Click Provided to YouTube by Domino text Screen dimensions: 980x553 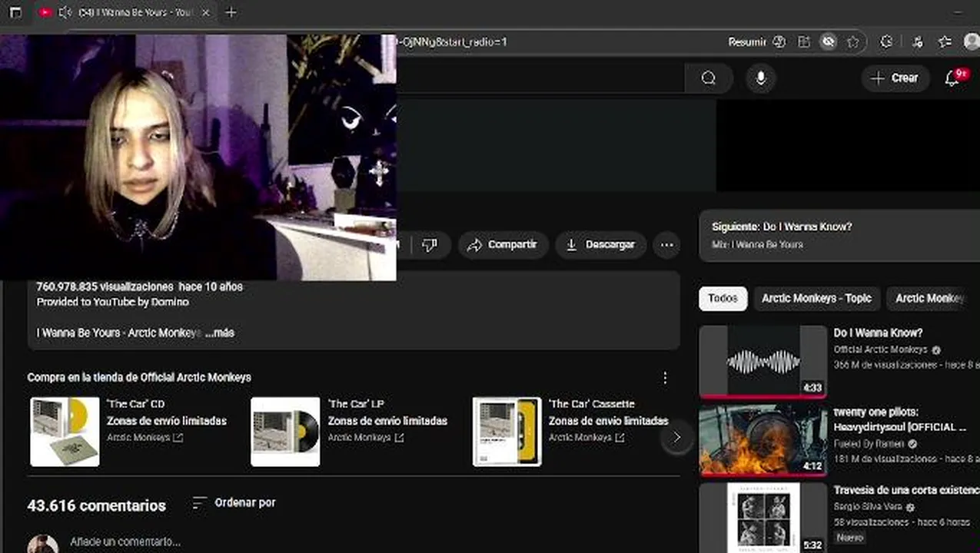pos(112,302)
